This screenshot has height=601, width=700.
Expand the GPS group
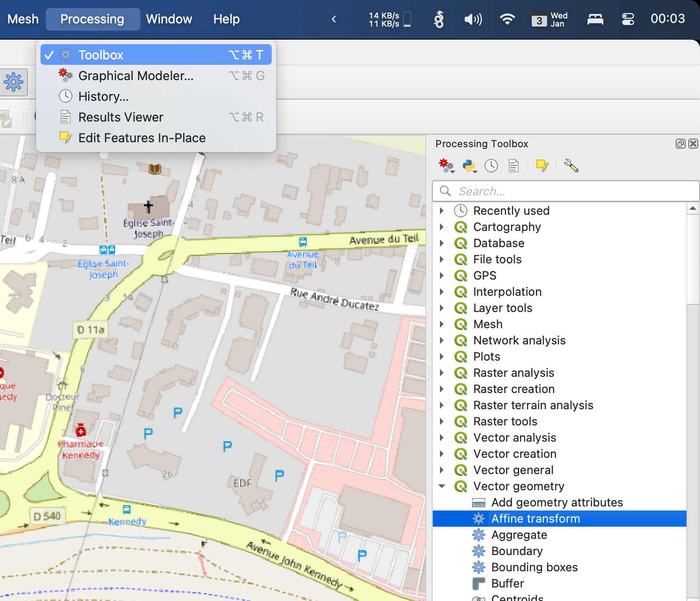pos(442,276)
